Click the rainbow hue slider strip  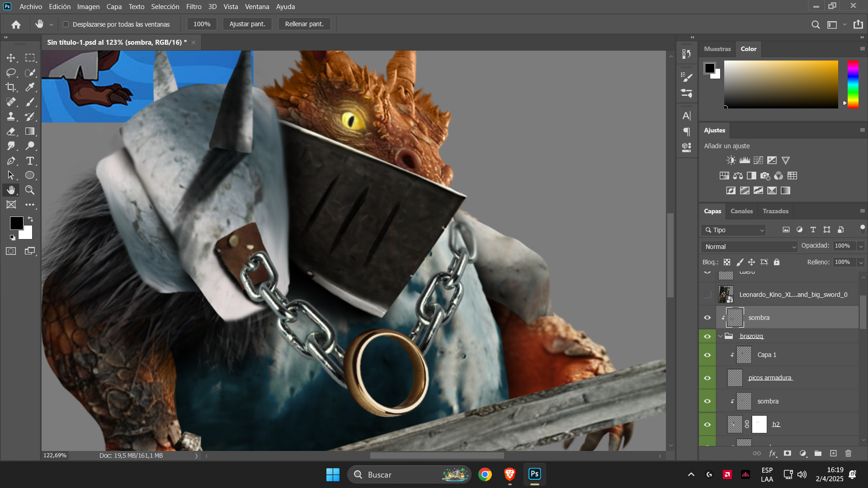[853, 84]
